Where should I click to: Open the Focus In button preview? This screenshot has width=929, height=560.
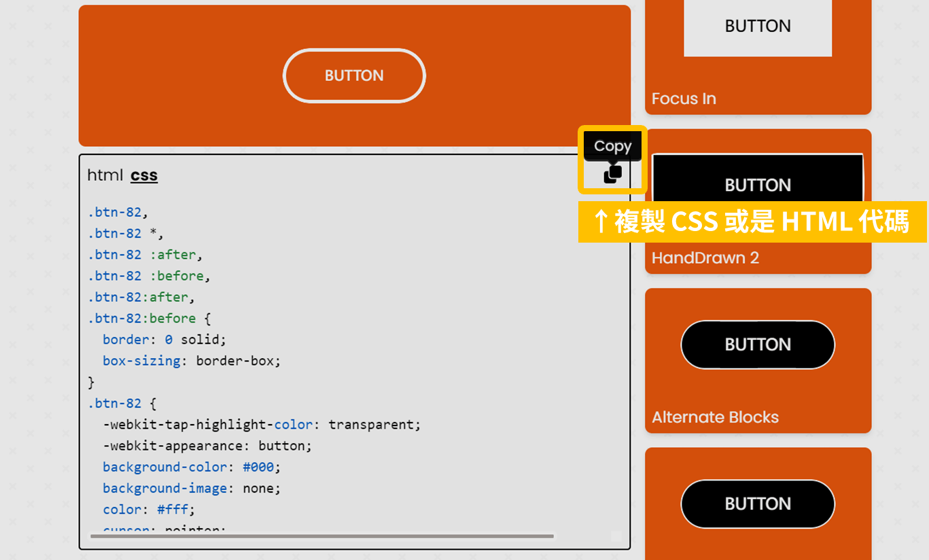click(x=757, y=27)
